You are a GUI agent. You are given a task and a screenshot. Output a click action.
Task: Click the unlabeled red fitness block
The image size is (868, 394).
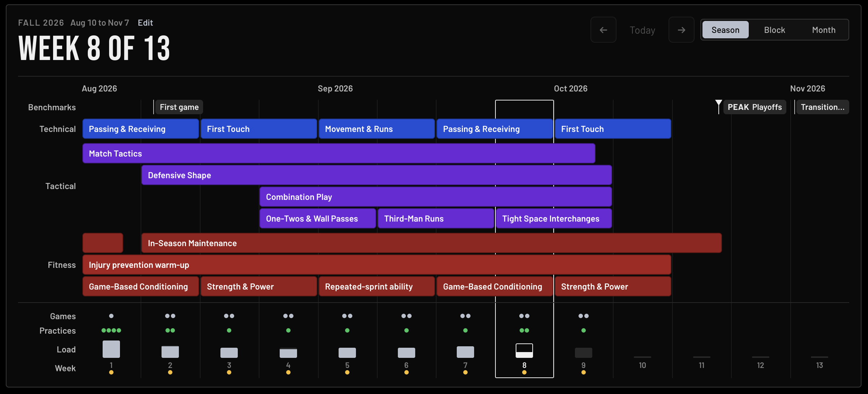103,243
